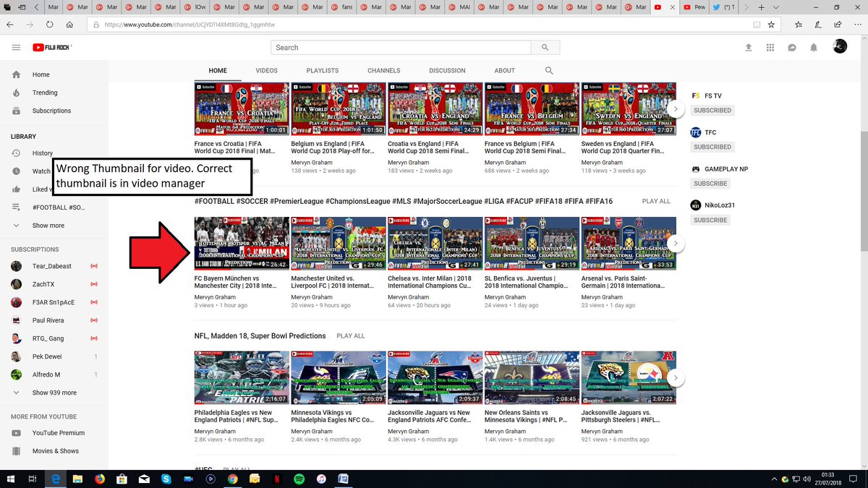Viewport: 868px width, 488px height.
Task: Click the upload video icon
Action: [x=748, y=48]
